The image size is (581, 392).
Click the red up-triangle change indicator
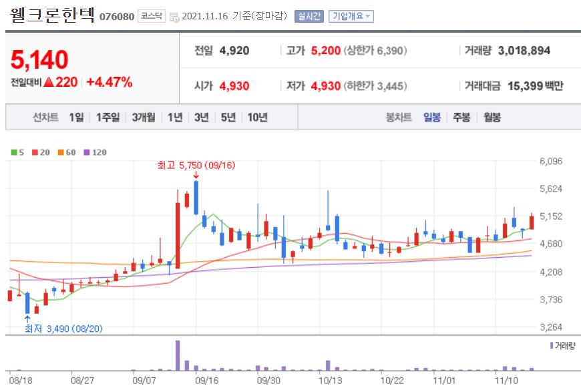click(x=49, y=82)
